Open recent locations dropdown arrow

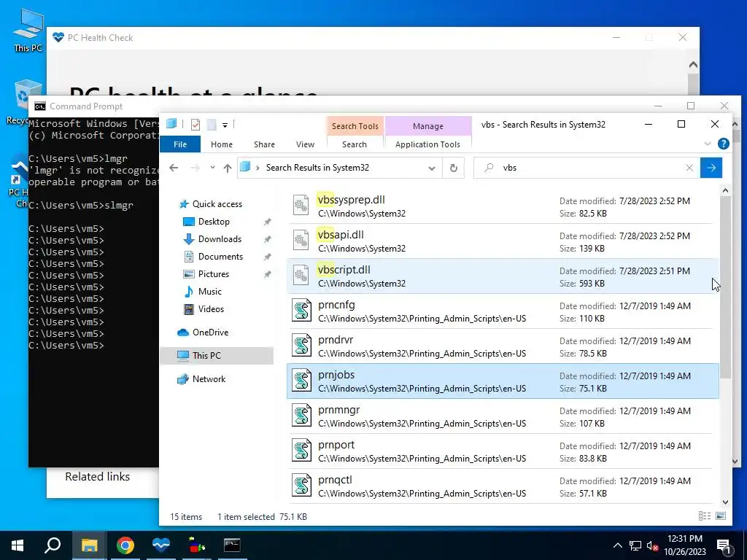click(x=212, y=168)
